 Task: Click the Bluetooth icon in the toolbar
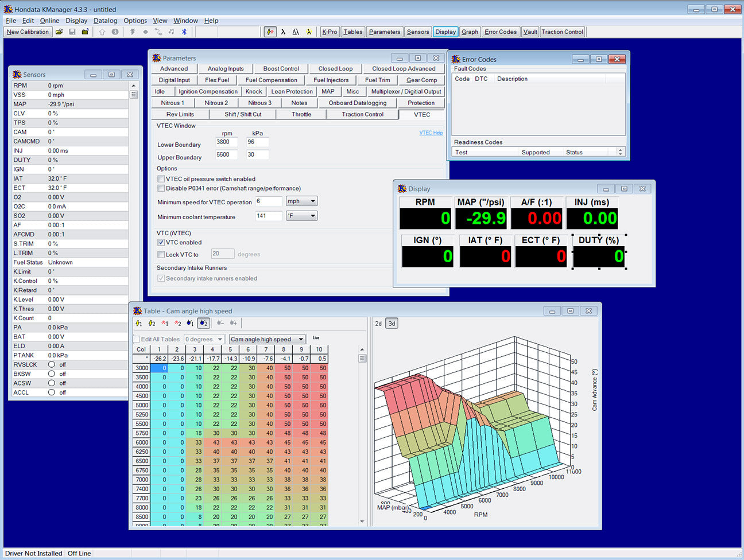point(184,32)
